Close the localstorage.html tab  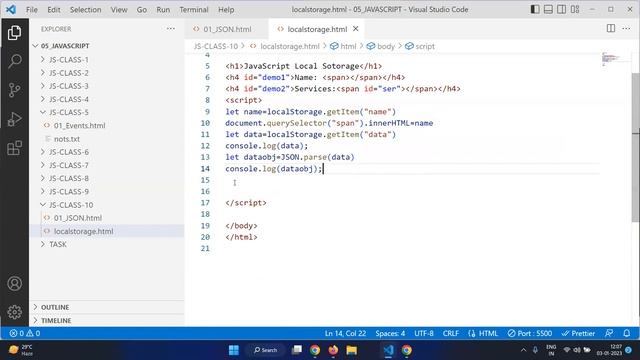[x=356, y=29]
